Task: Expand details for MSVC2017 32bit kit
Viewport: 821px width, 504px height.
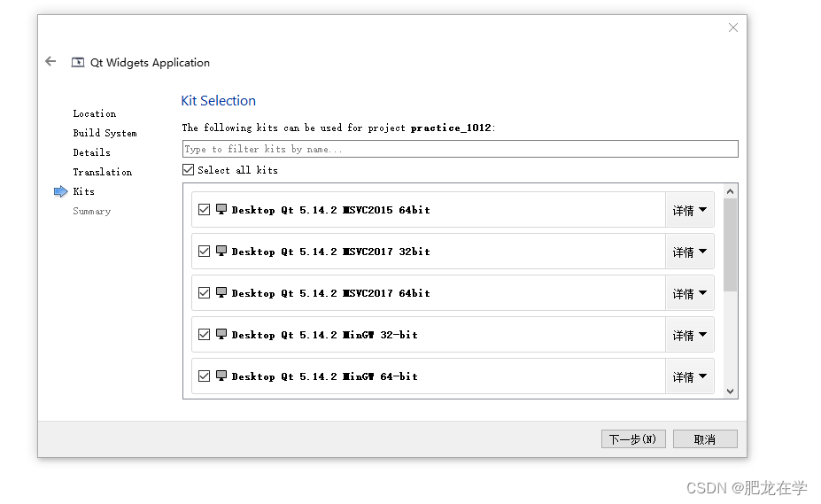Action: [690, 252]
